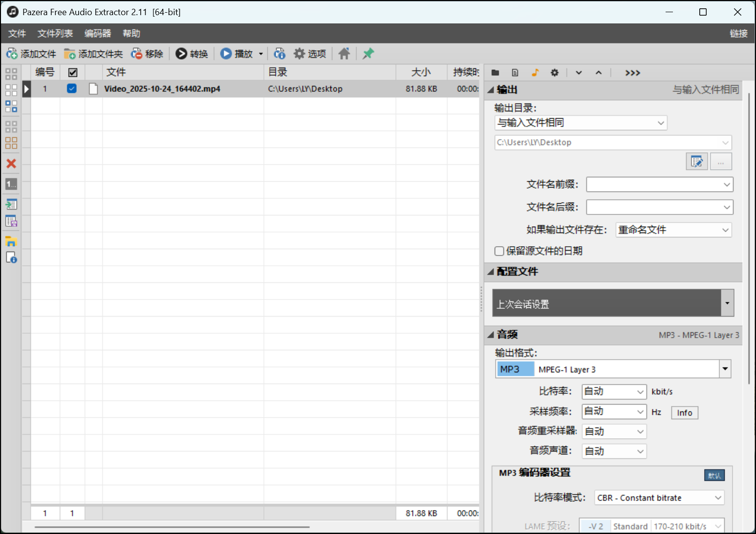Sort by the 大小 column header
Image resolution: width=756 pixels, height=534 pixels.
coord(421,72)
